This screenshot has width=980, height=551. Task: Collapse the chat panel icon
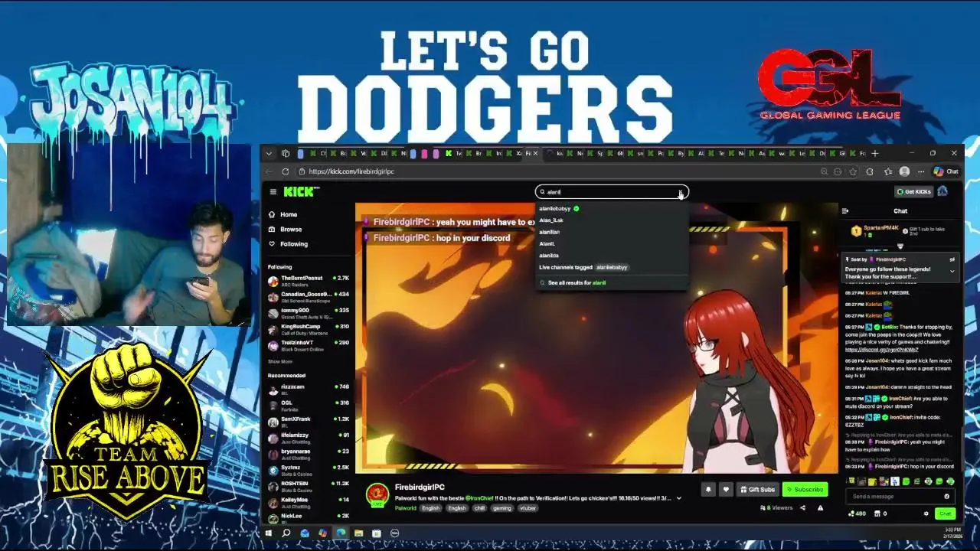coord(845,211)
